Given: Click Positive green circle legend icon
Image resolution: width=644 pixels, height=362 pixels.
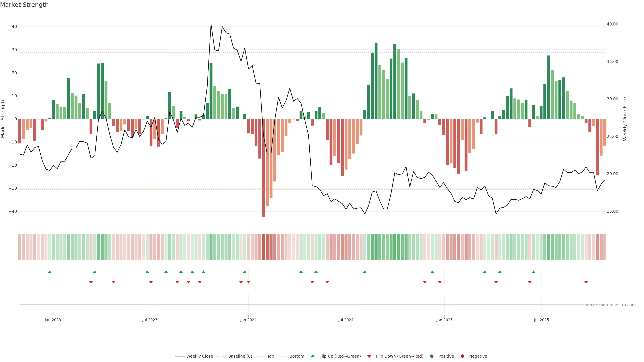Looking at the screenshot, I should point(432,356).
